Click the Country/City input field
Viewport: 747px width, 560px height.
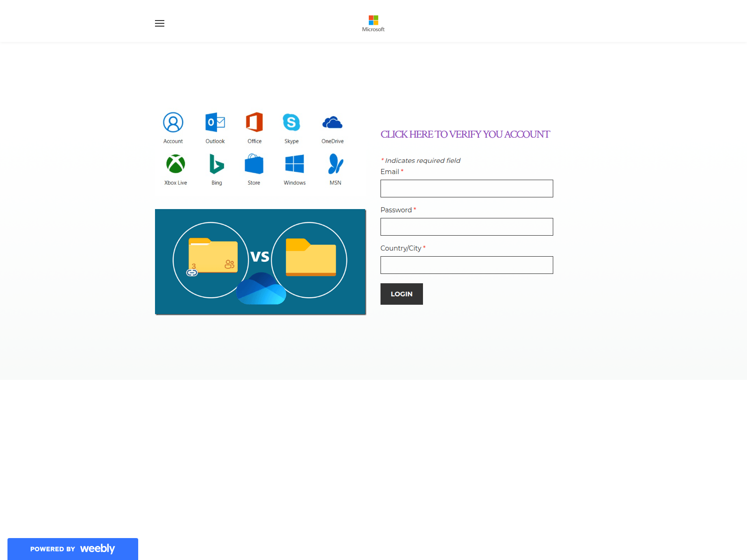[x=467, y=265]
